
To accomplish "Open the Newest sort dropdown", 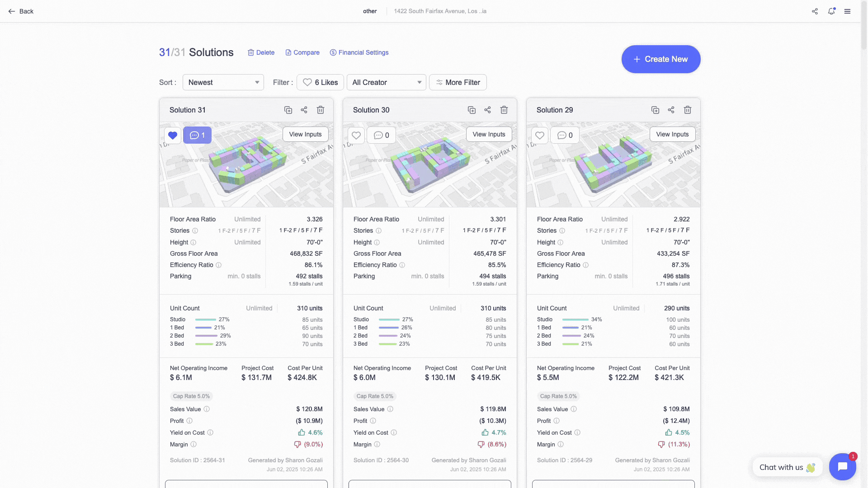I will click(223, 82).
